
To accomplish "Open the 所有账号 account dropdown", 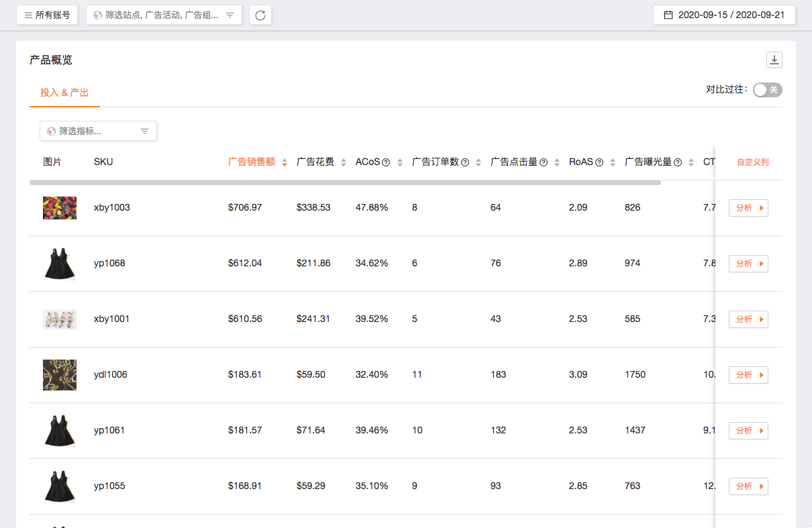I will (x=47, y=15).
